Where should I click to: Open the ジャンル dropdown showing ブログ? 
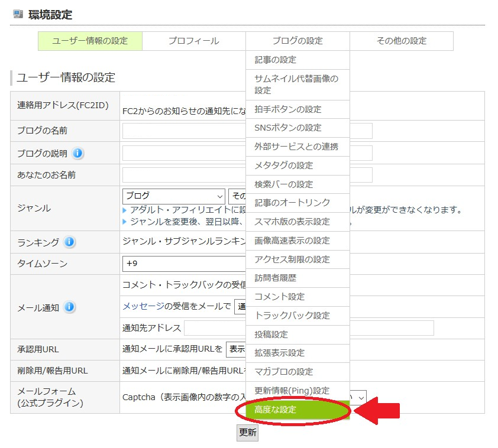173,196
